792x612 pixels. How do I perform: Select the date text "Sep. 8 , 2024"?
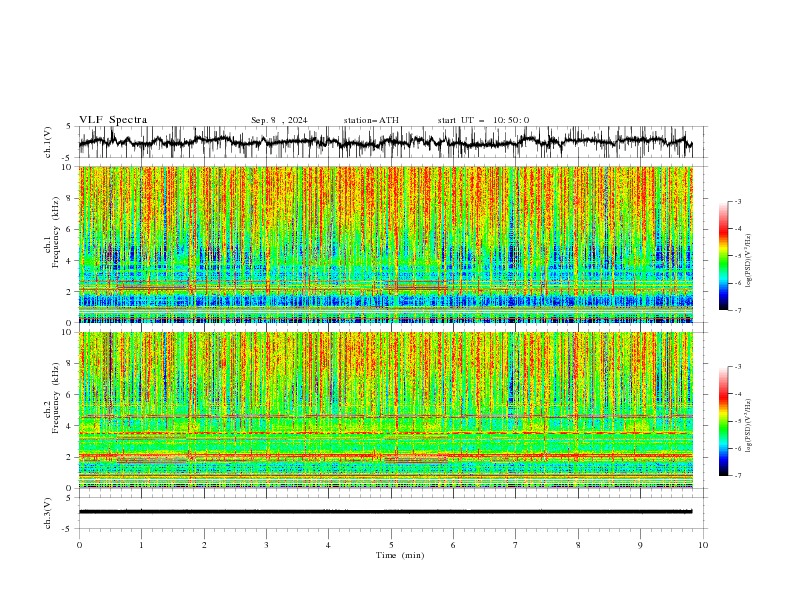(279, 120)
